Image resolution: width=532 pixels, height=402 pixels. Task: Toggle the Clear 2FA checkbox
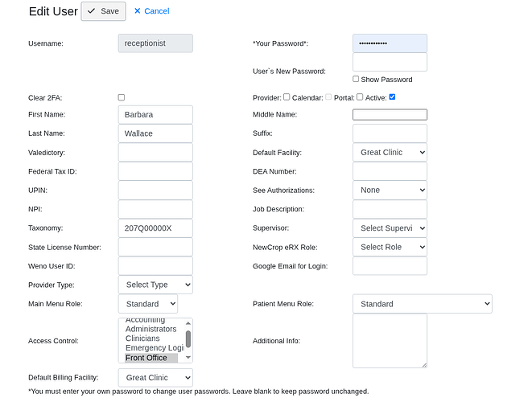(121, 97)
